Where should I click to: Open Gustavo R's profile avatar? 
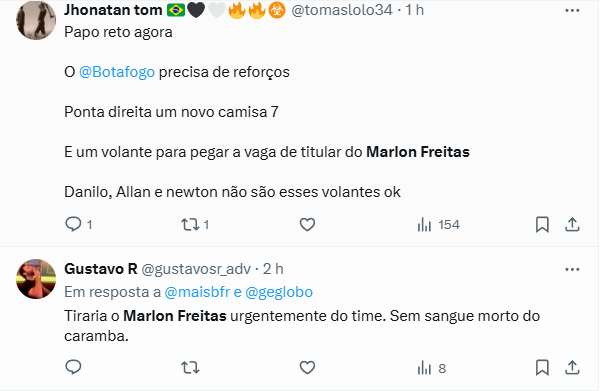[x=36, y=279]
